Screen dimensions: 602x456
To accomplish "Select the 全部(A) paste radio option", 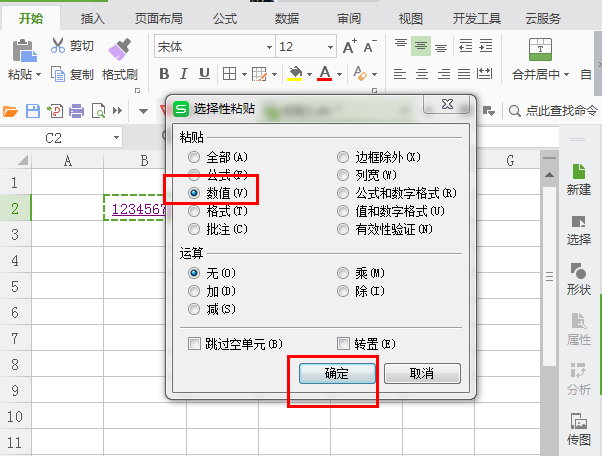I will click(x=194, y=157).
